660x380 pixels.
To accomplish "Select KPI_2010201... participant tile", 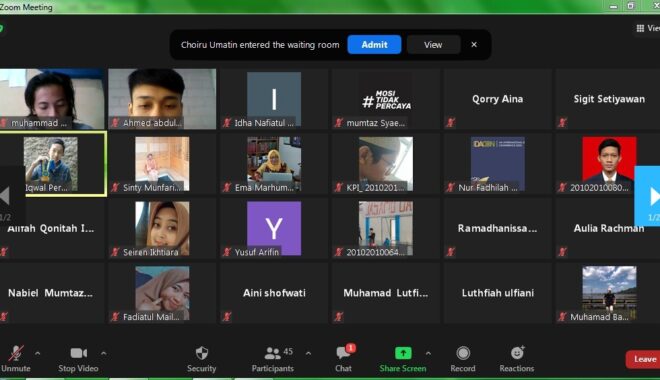I will tap(386, 164).
